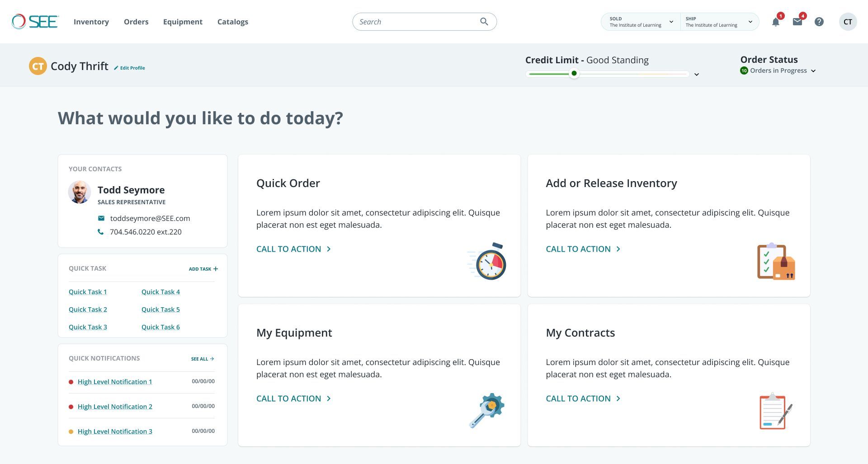Click Add Task in Quick Task
868x464 pixels.
click(203, 269)
